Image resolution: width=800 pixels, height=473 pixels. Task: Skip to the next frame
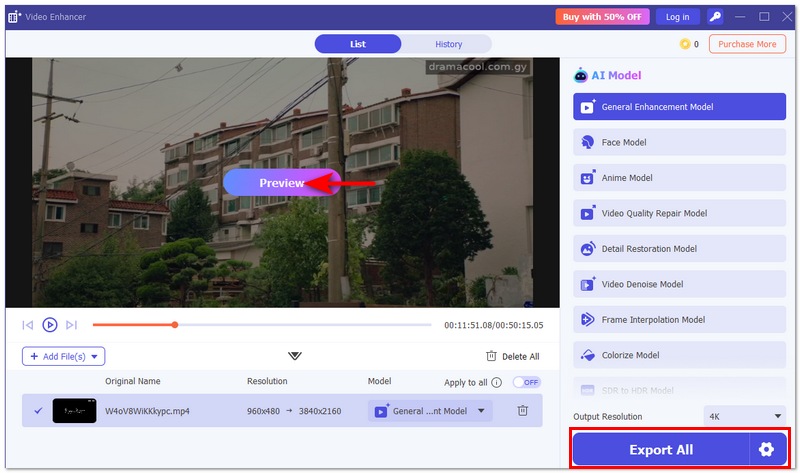(71, 325)
